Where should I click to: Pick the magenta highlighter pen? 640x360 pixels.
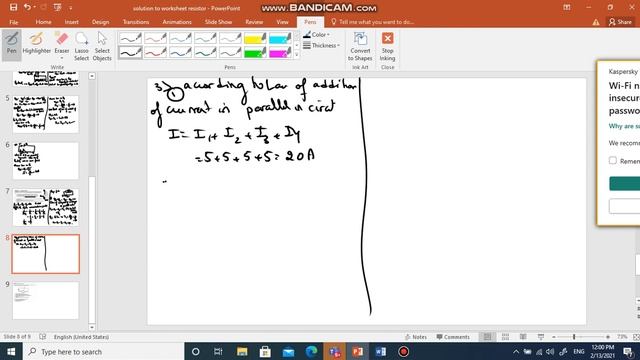[x=280, y=52]
